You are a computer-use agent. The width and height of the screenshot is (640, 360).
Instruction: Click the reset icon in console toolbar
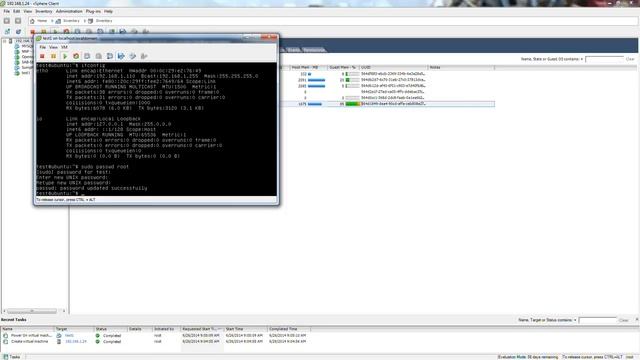[x=76, y=56]
